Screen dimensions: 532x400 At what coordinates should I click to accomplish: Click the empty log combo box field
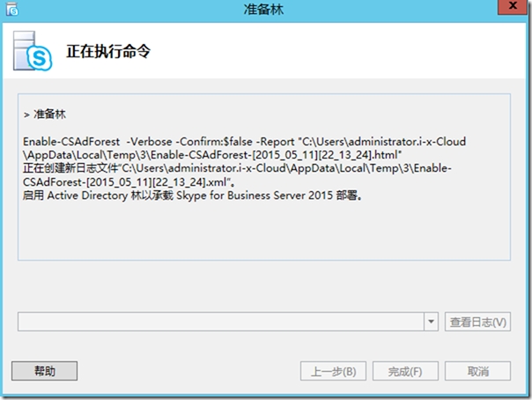(221, 322)
